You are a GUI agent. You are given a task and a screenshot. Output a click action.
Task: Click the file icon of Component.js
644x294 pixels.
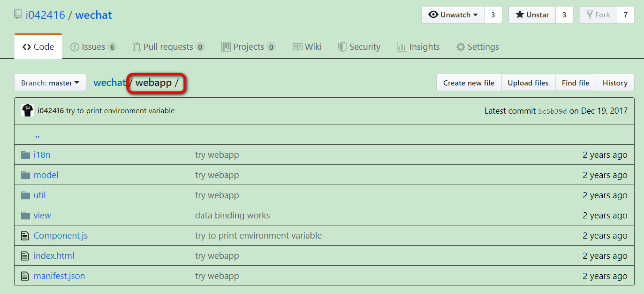point(25,236)
